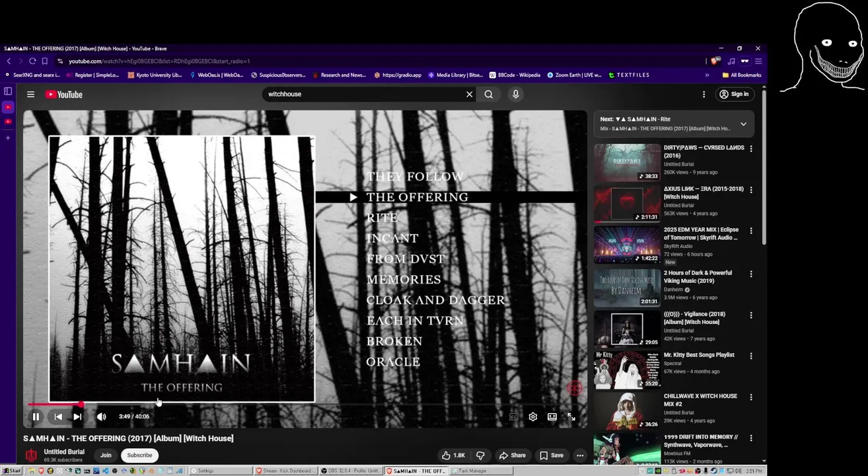868x476 pixels.
Task: Open the 2025 EDM YEAR MIX thumbnail
Action: point(627,245)
